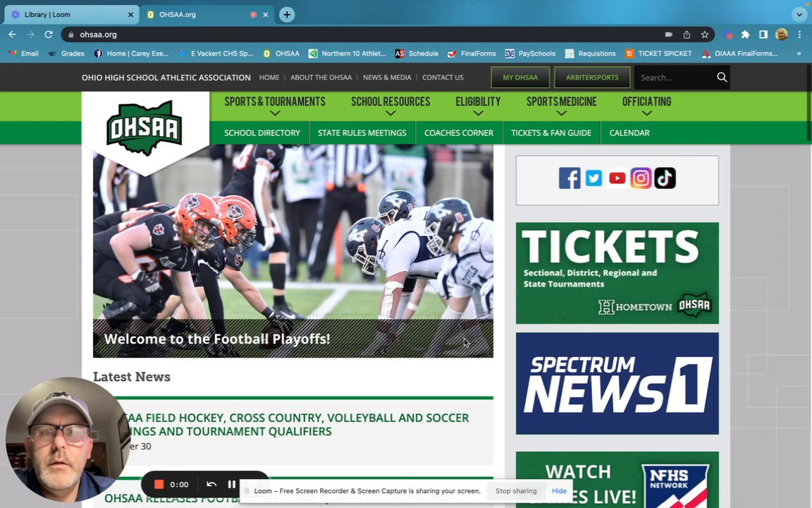The height and width of the screenshot is (508, 812).
Task: Reload the page
Action: tap(48, 34)
